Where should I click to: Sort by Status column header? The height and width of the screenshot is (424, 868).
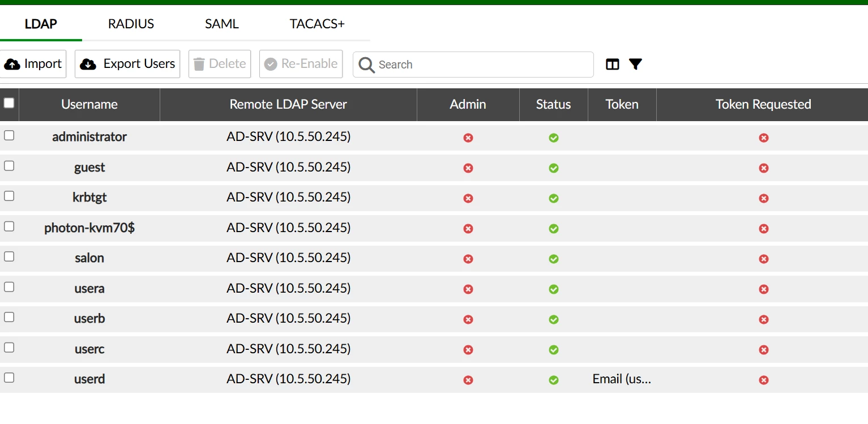(553, 104)
